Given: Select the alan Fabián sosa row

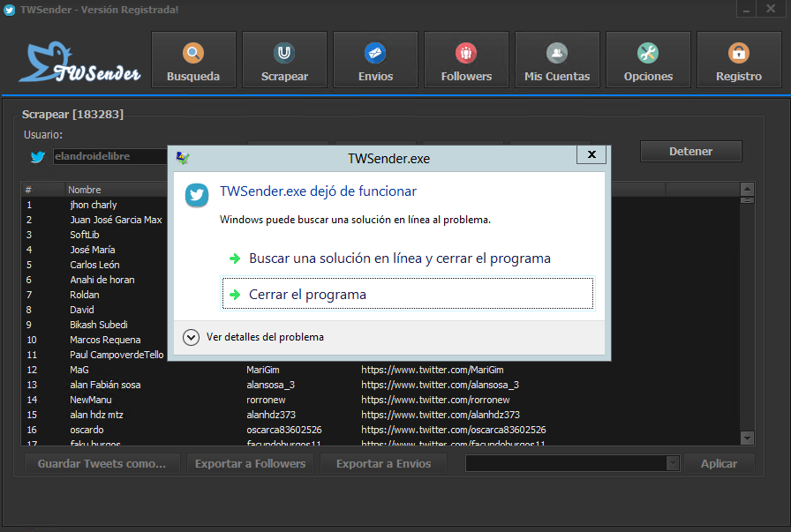Looking at the screenshot, I should (x=105, y=385).
